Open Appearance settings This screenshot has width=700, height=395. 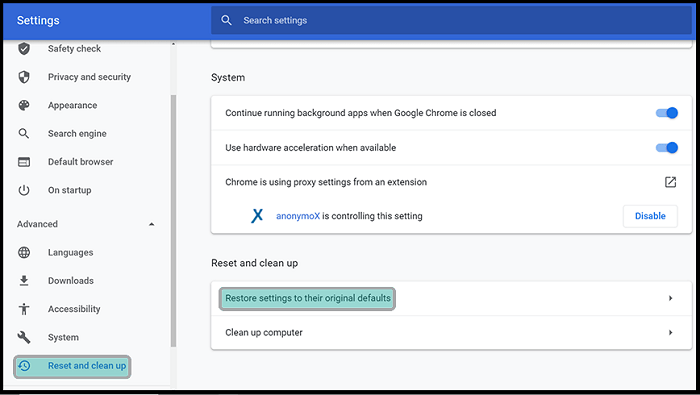[x=72, y=105]
